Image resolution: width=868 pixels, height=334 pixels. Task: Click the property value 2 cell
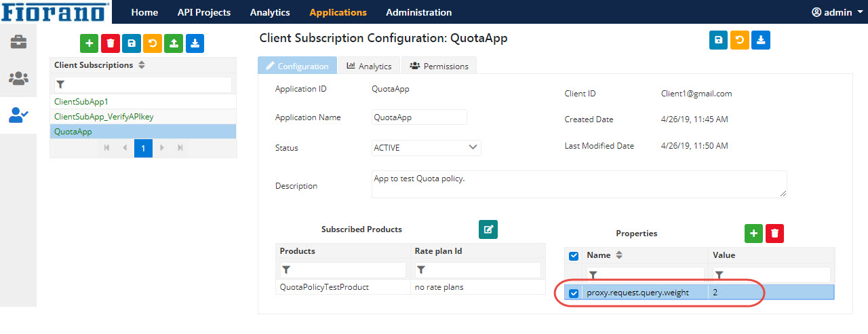(771, 293)
